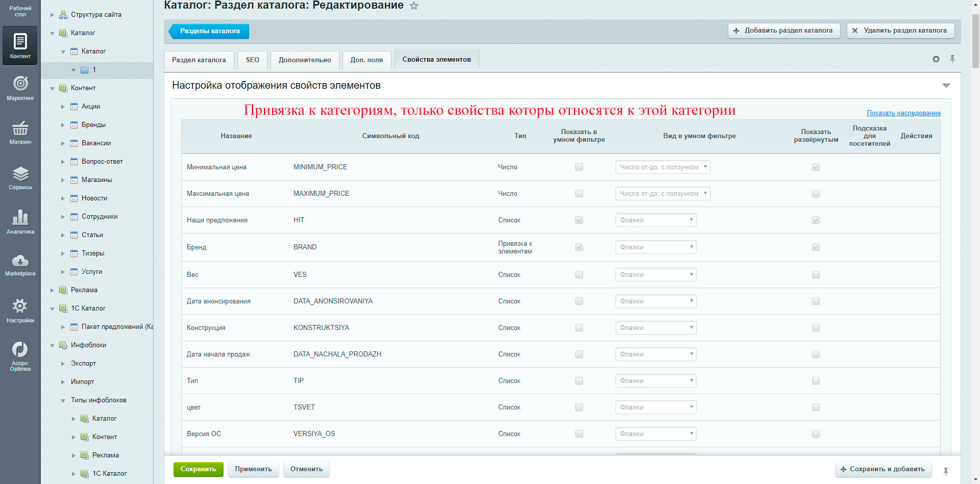Open Marketplace cloud icon
The image size is (980, 484).
click(20, 261)
